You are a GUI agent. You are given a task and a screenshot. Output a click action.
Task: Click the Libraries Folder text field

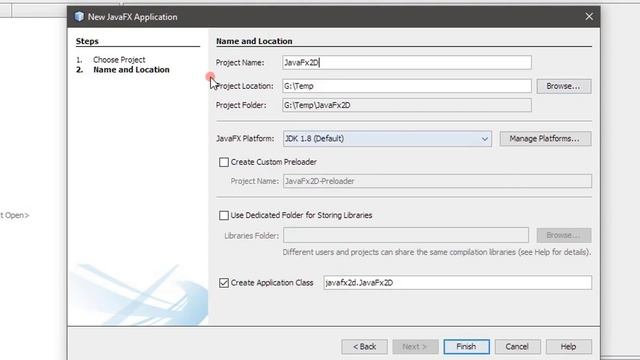point(406,235)
